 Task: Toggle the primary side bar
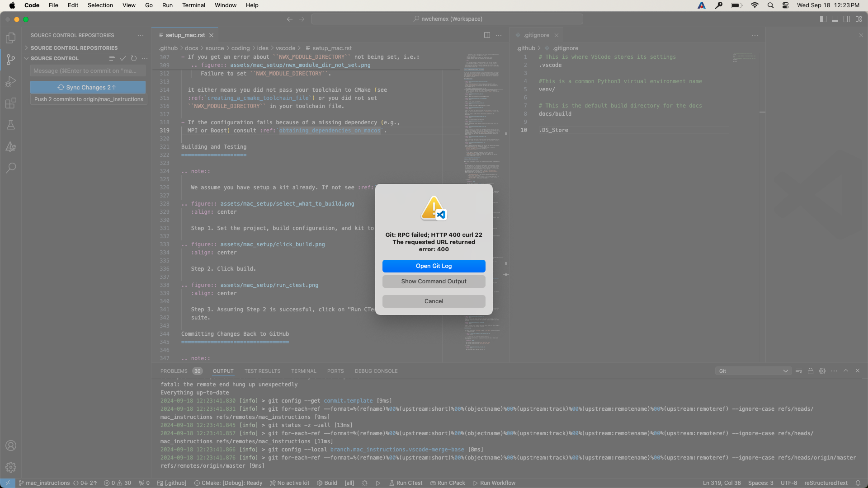[x=823, y=19]
